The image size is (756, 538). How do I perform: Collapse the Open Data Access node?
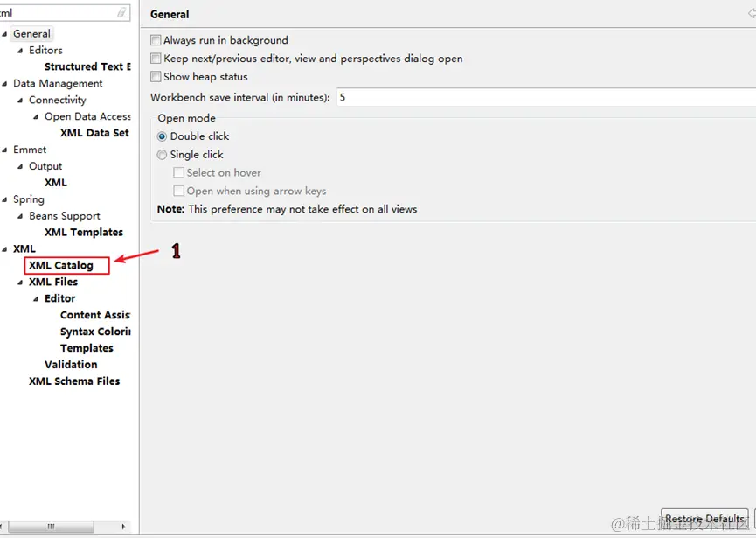36,116
